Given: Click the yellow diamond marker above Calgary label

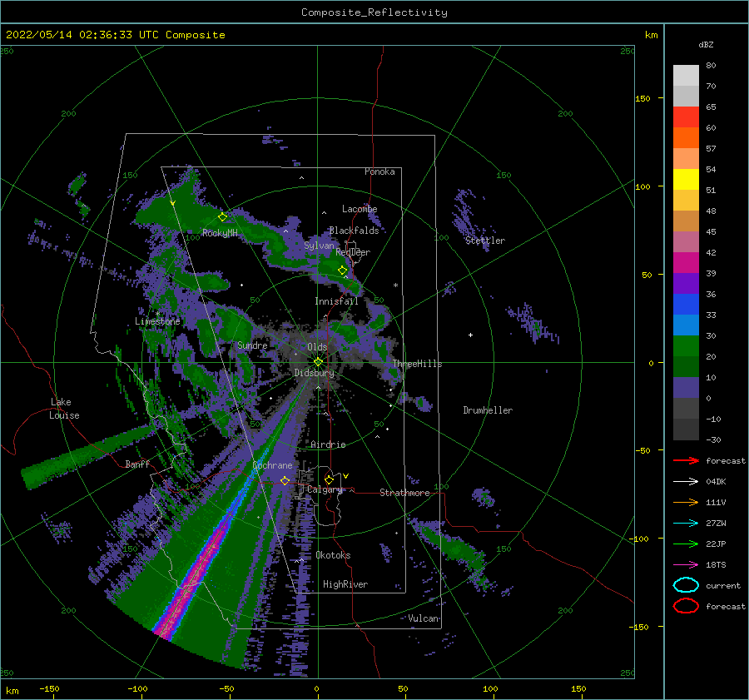Looking at the screenshot, I should (x=329, y=479).
